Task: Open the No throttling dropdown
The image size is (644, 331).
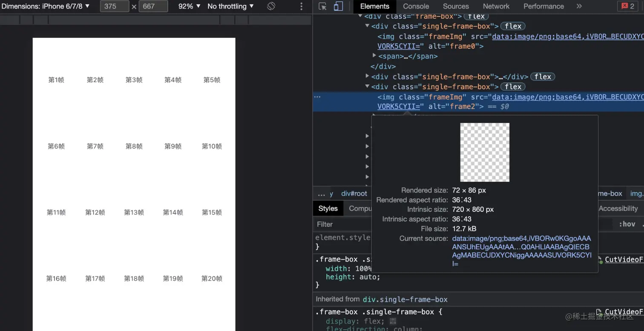Action: 230,6
